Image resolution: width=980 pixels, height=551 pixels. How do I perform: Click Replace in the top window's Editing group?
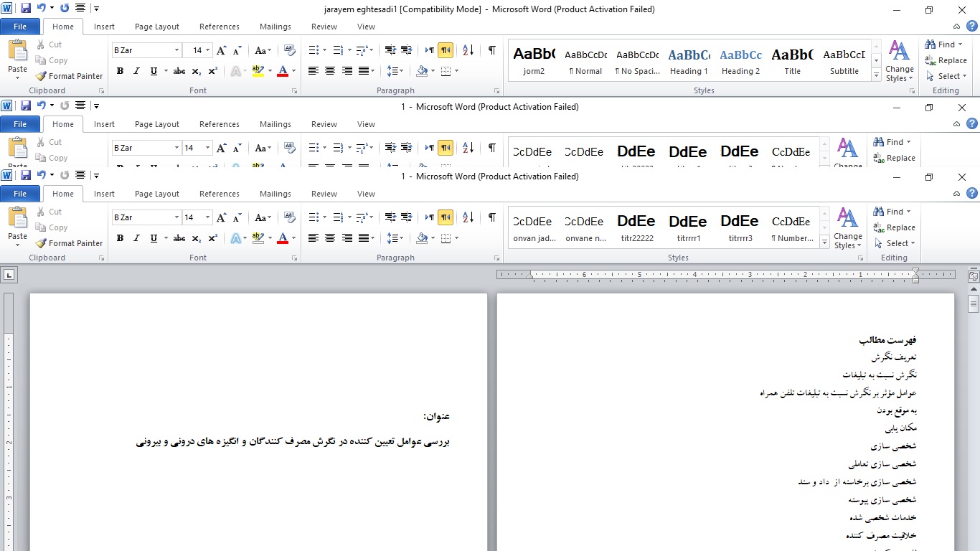click(946, 60)
